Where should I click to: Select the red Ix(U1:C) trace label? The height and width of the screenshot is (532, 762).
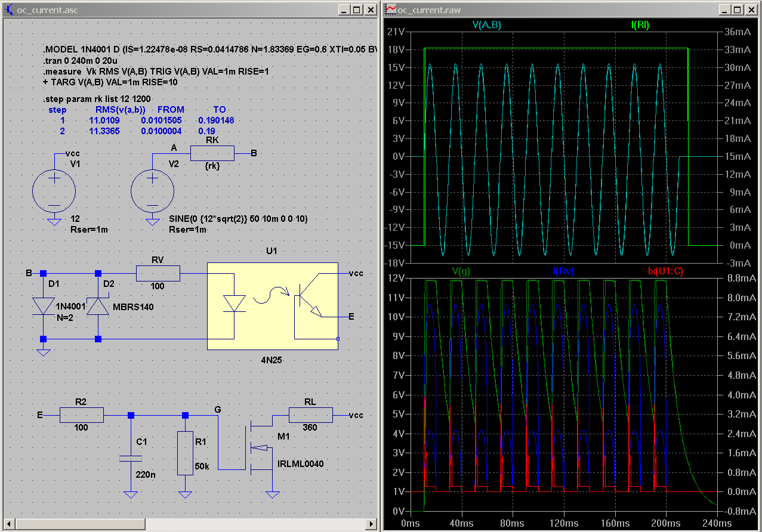(665, 271)
